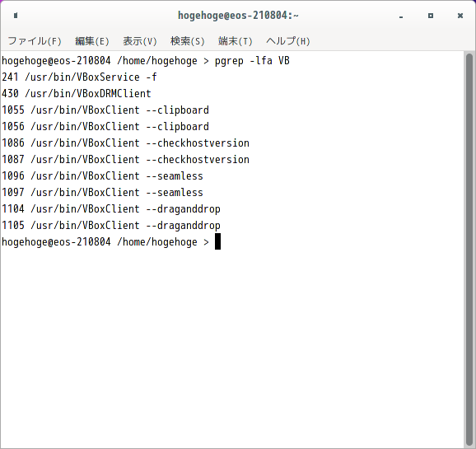Click the line 1086 VBoxClient --checkhostversion

pos(125,143)
